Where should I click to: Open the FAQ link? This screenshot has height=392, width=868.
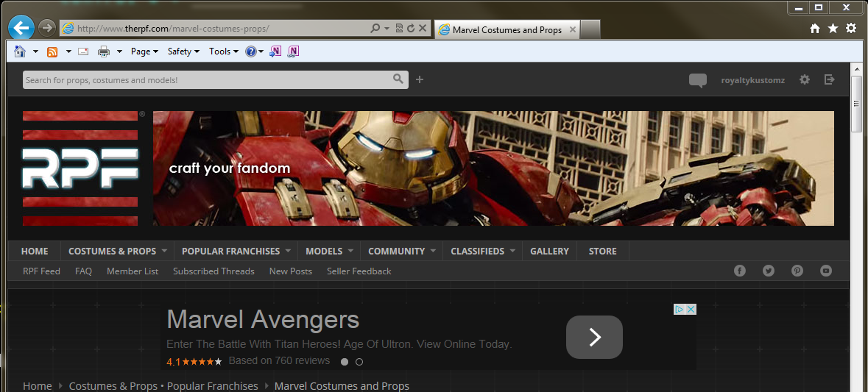pos(84,271)
